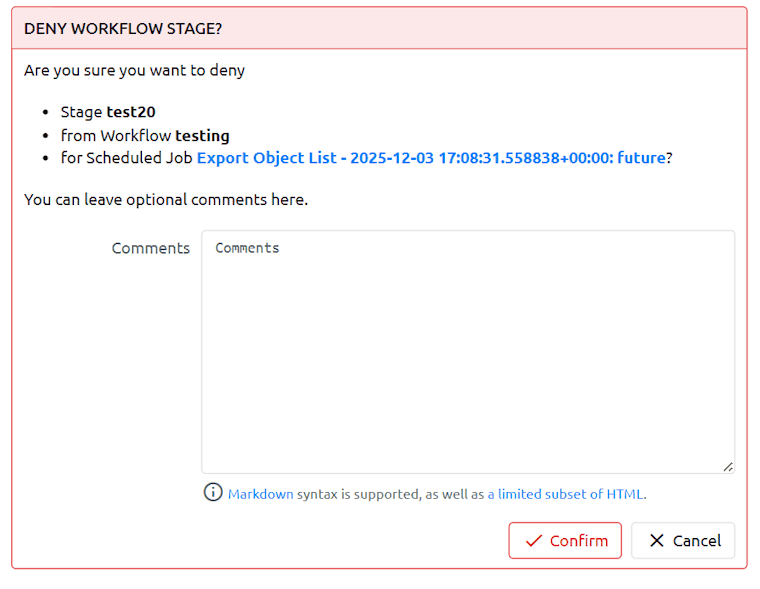760x589 pixels.
Task: Click the 'Are you sure' confirmation text
Action: (134, 70)
